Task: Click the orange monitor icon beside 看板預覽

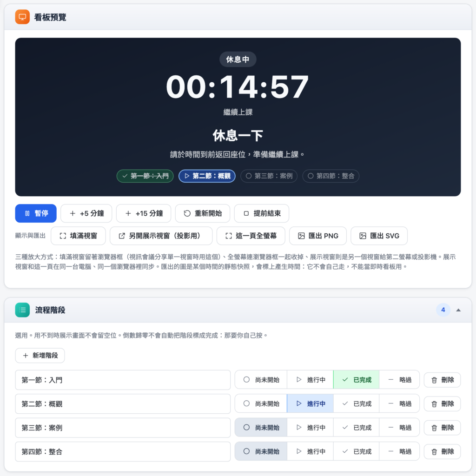Action: click(22, 17)
